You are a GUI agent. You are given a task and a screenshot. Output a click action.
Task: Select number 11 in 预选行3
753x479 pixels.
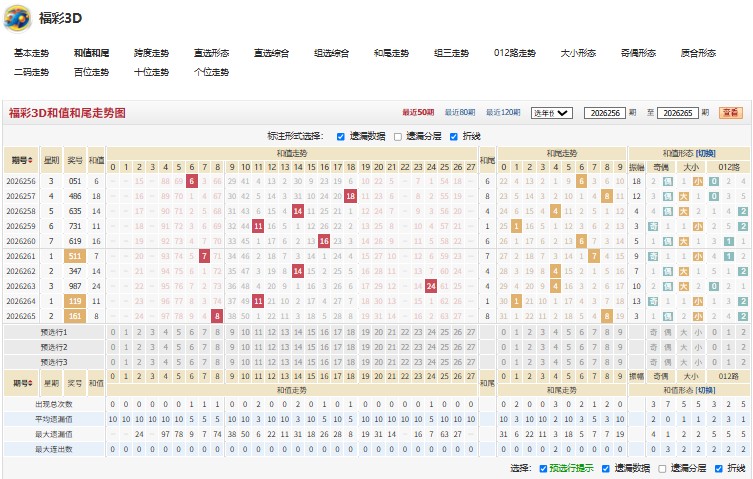258,362
